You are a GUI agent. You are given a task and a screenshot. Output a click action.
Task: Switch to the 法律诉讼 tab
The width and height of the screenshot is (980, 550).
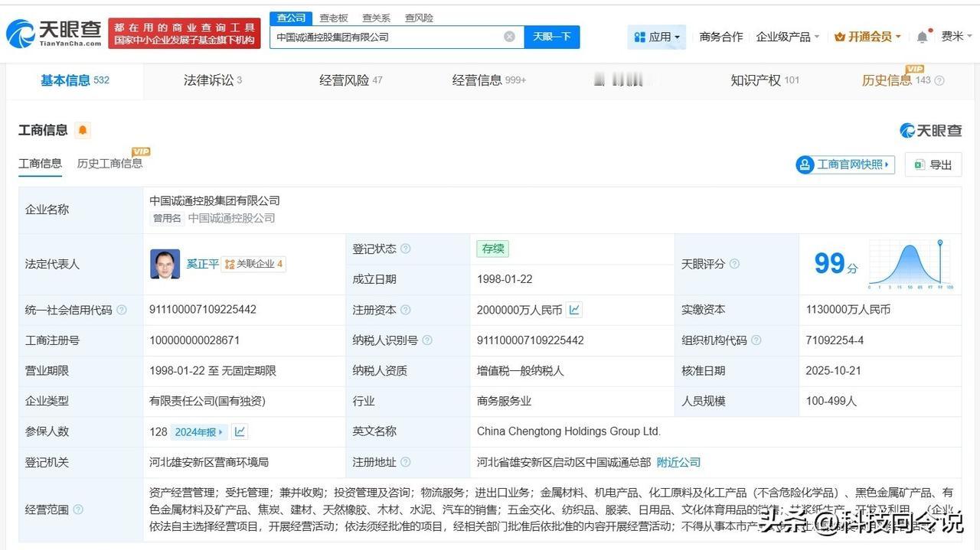tap(211, 79)
